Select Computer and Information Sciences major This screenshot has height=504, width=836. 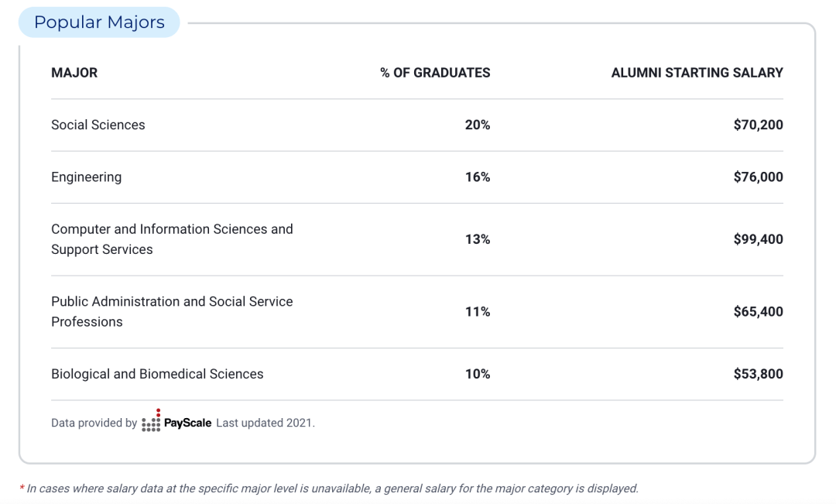417,239
